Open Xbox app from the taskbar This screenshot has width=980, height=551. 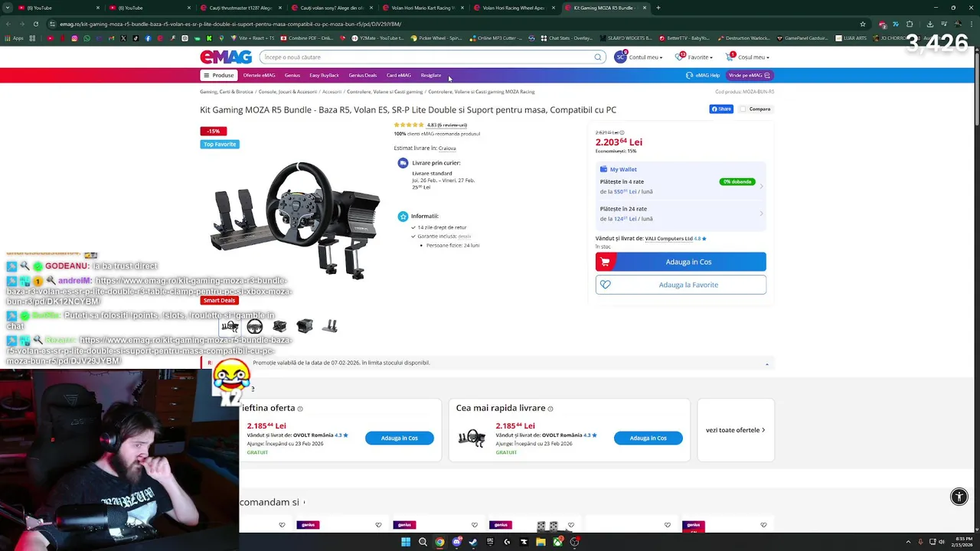[557, 542]
